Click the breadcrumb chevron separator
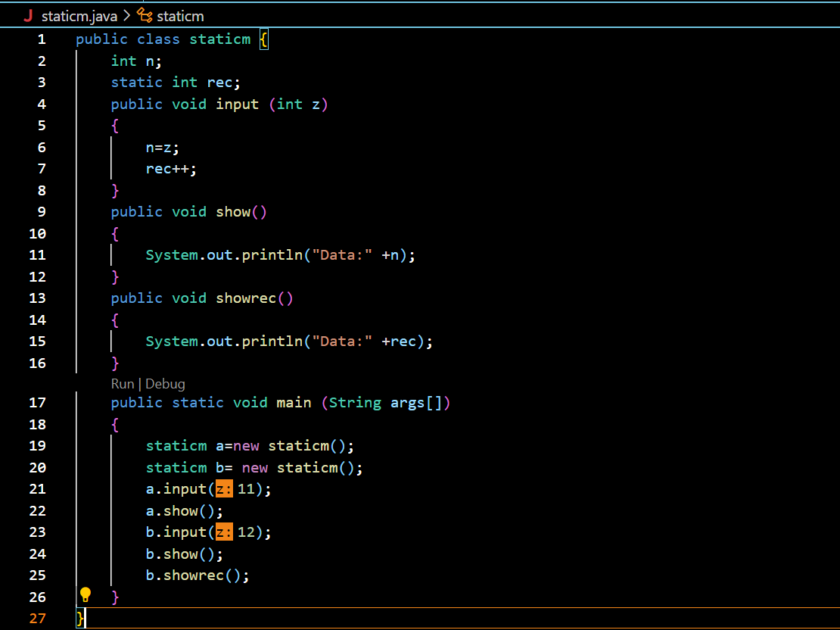The height and width of the screenshot is (630, 840). pyautogui.click(x=126, y=16)
